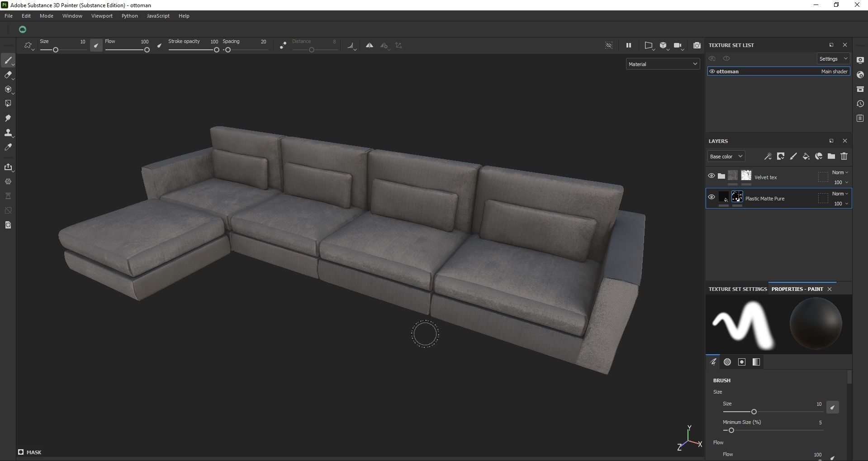Switch to Texture Set Settings tab
This screenshot has width=868, height=461.
(x=738, y=289)
